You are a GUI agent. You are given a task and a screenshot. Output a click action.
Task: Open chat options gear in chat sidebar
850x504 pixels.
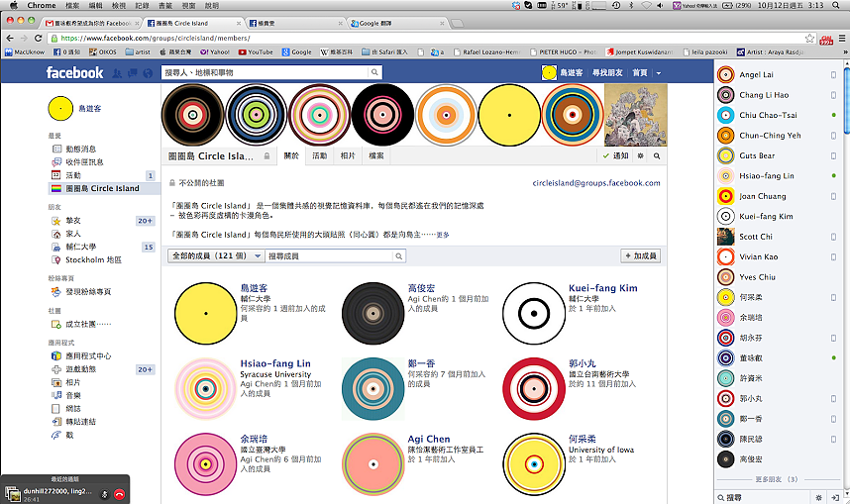818,495
